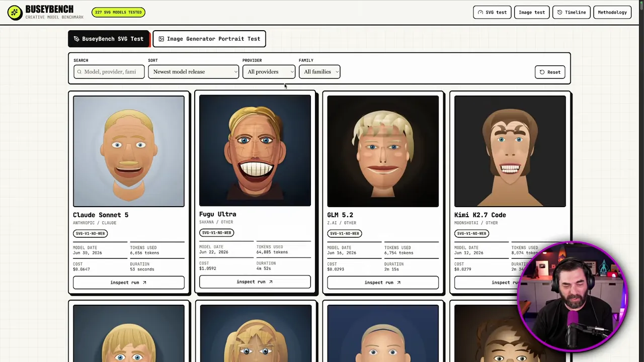Click the BuseyBench SVG Test tab icon

pyautogui.click(x=76, y=39)
